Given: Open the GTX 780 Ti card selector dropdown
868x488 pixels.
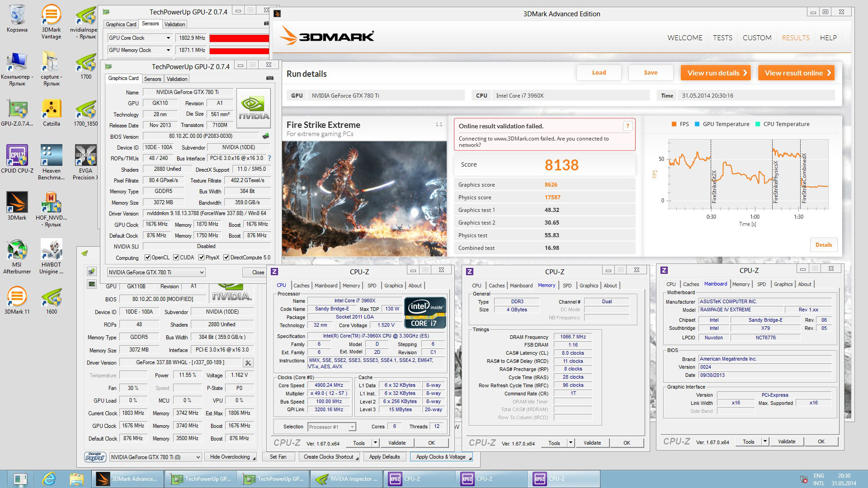Looking at the screenshot, I should coord(202,272).
